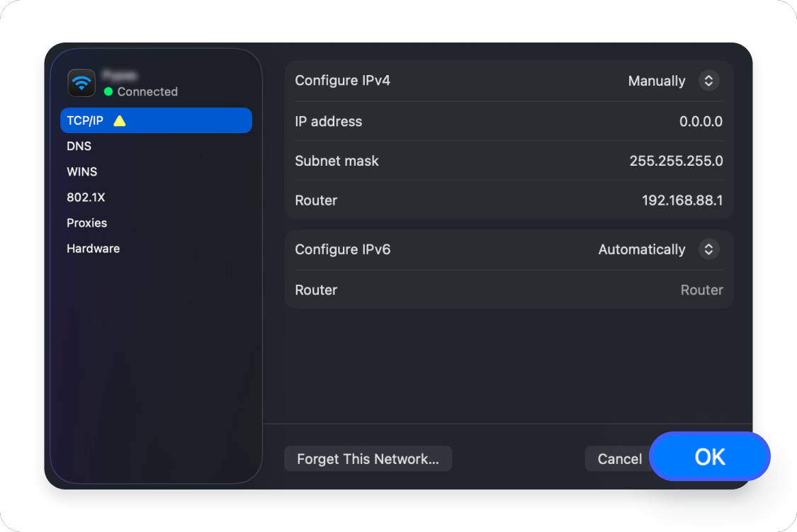The image size is (797, 532).
Task: Click the IPv4 Router field 192.168.88.1
Action: tap(682, 200)
